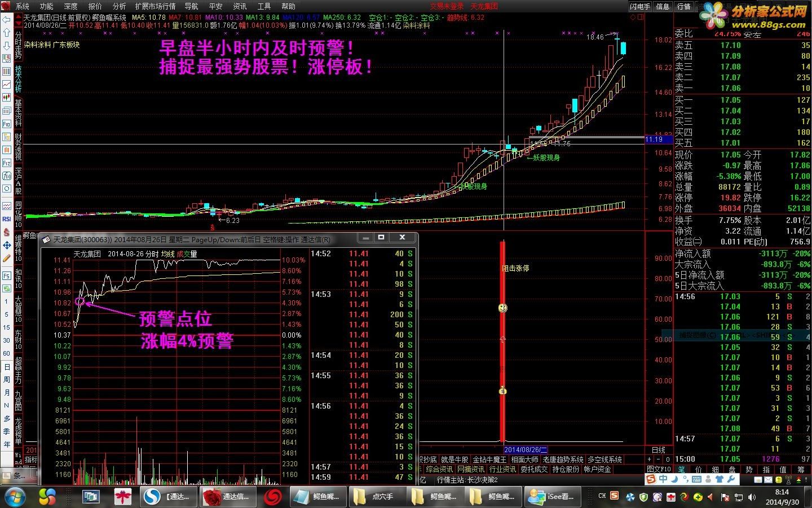Open the 工具 menu
This screenshot has height=508, width=812.
click(264, 6)
